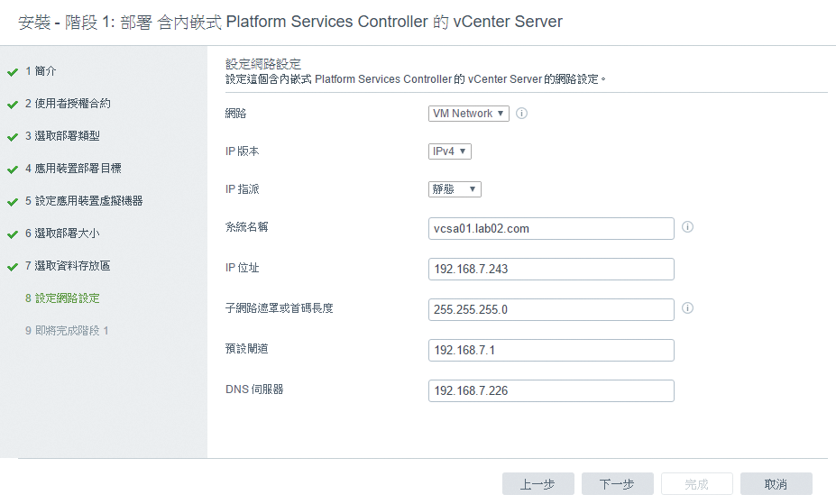Click the checkmark next to 選取部署類型

13,137
